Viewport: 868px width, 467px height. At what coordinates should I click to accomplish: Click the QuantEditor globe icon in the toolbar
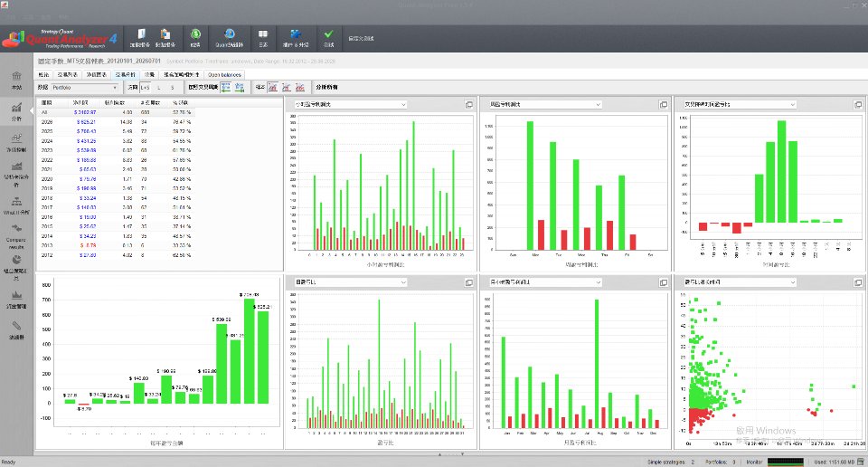[x=229, y=38]
